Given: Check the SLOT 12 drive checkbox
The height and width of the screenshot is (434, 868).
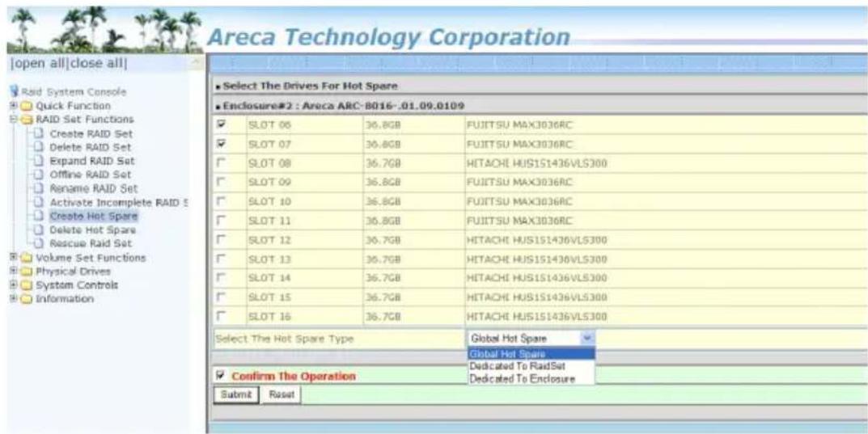Looking at the screenshot, I should pos(222,240).
